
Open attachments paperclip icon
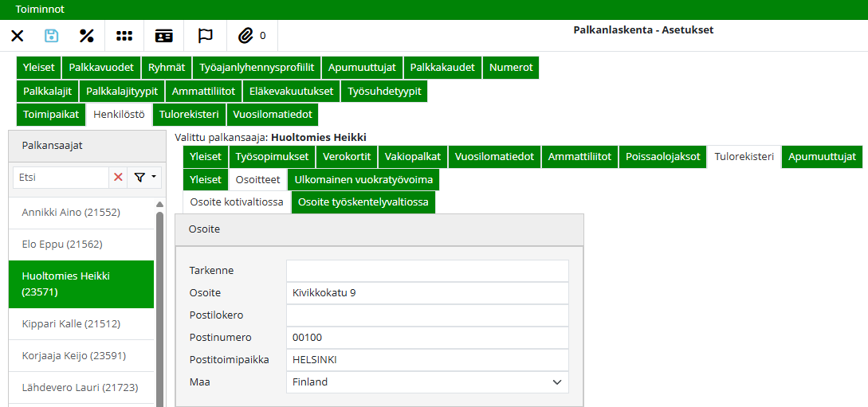click(246, 36)
